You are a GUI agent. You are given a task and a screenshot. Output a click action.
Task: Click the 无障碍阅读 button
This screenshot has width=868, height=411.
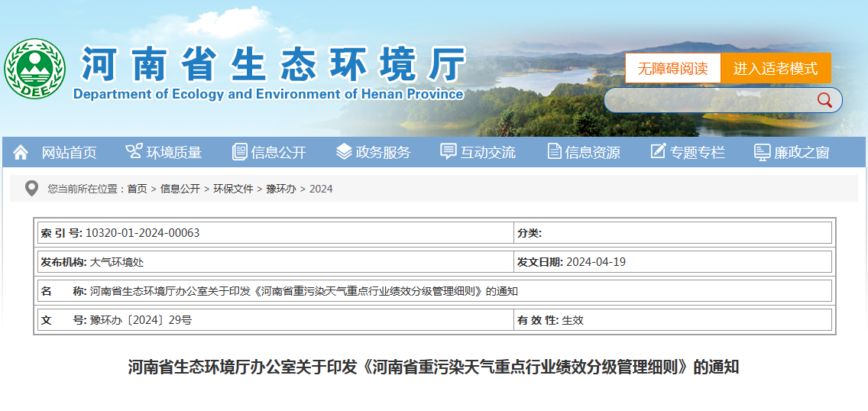pyautogui.click(x=672, y=69)
